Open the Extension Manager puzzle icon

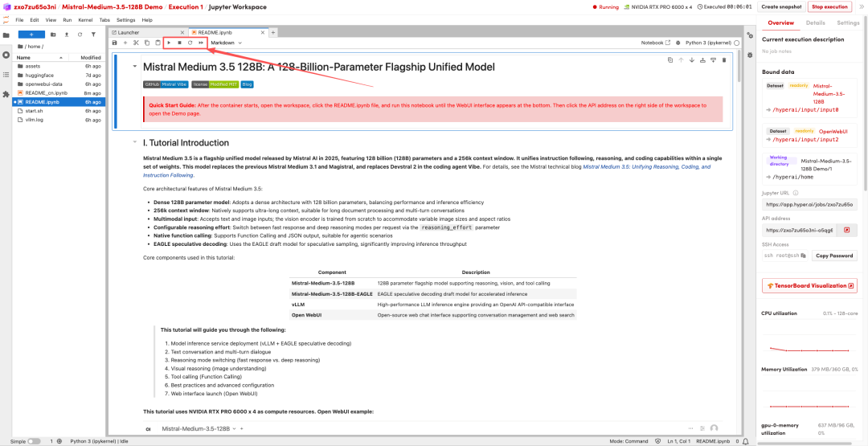click(6, 94)
